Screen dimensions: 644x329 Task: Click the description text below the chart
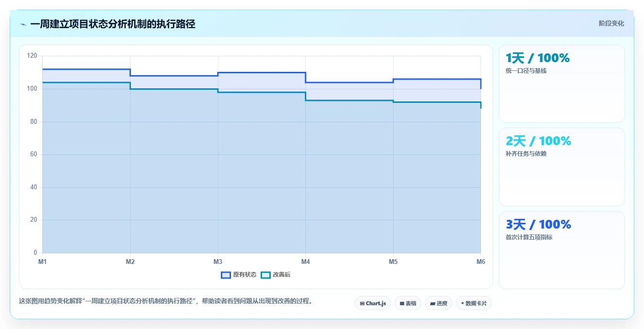pos(167,301)
